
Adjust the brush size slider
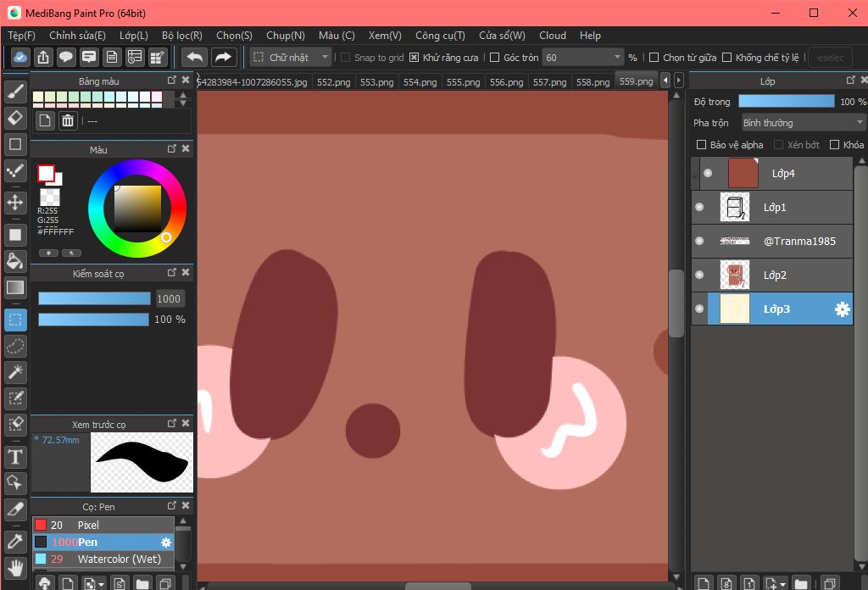pos(94,298)
